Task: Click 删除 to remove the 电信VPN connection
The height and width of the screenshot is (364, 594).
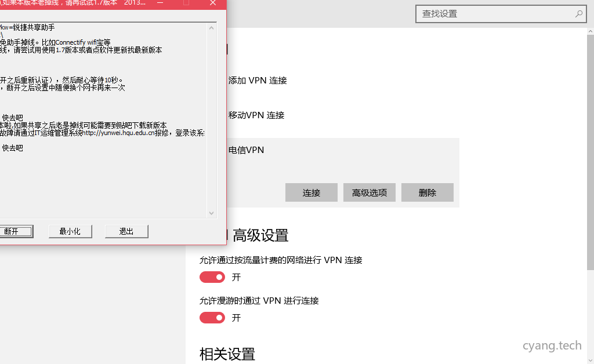Action: tap(427, 192)
